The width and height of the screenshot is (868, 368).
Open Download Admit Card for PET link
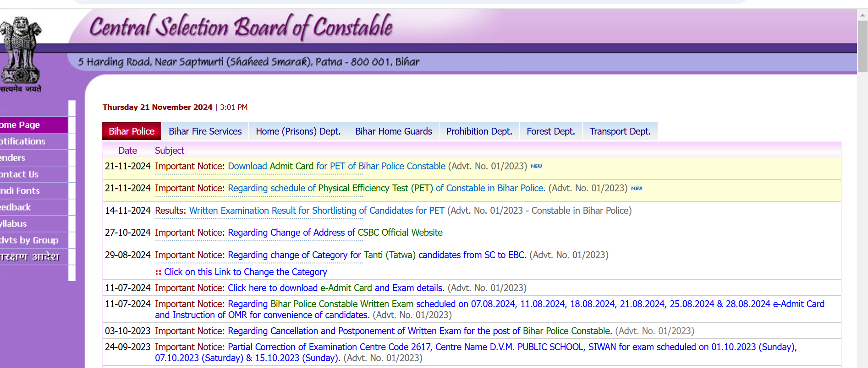(336, 166)
